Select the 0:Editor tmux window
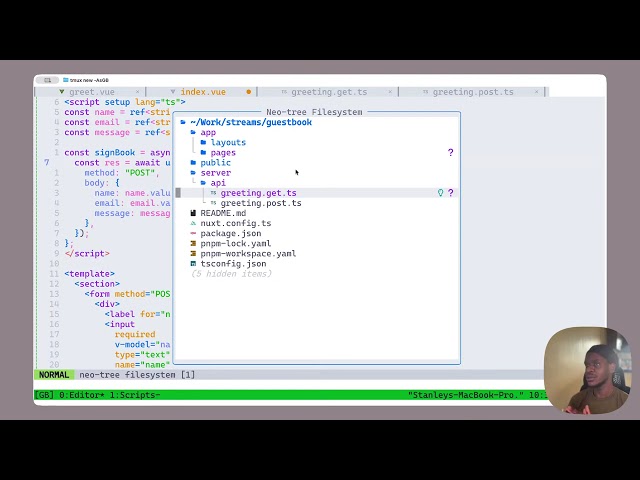640x480 pixels. point(83,395)
